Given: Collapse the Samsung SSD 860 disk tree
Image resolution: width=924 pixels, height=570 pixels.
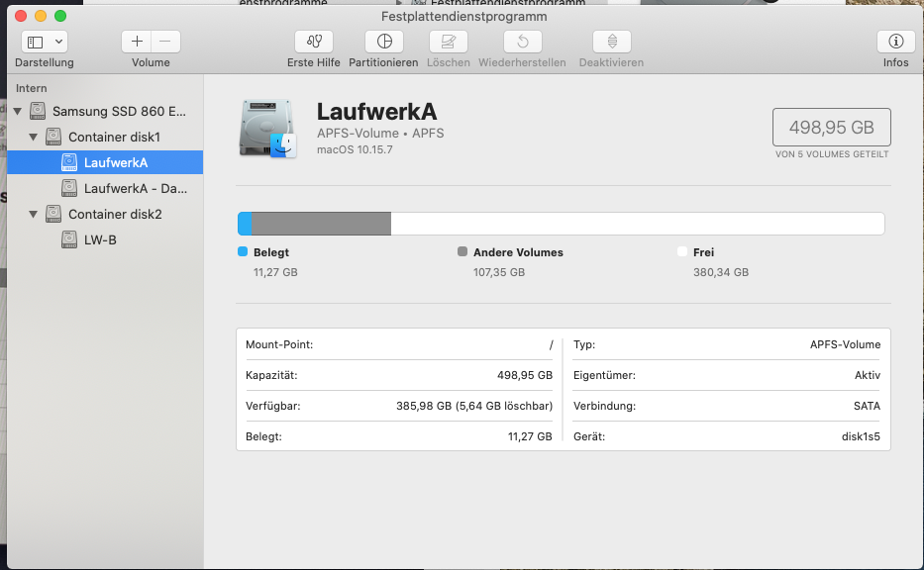Looking at the screenshot, I should pos(19,111).
